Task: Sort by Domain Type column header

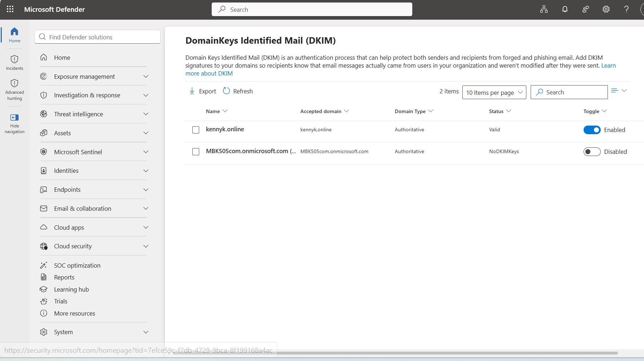Action: tap(414, 111)
